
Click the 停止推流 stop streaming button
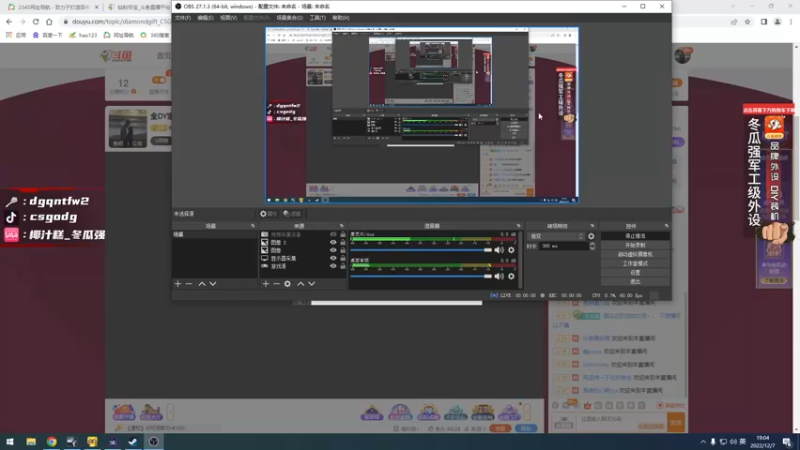[x=635, y=236]
